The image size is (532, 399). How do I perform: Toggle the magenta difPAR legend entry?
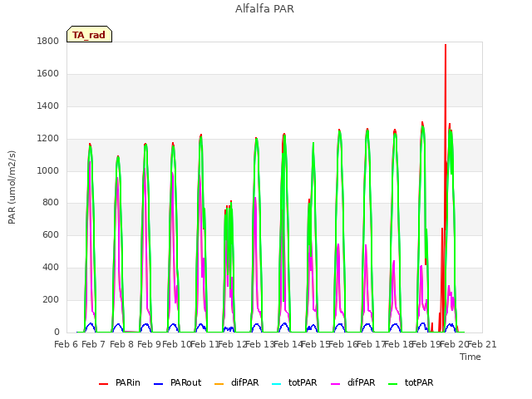(x=352, y=382)
